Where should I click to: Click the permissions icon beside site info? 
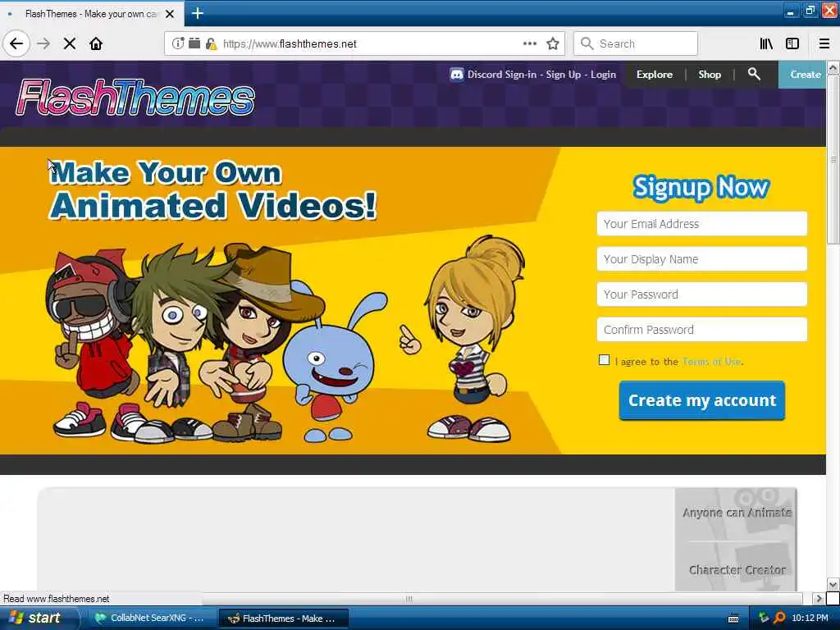point(194,43)
